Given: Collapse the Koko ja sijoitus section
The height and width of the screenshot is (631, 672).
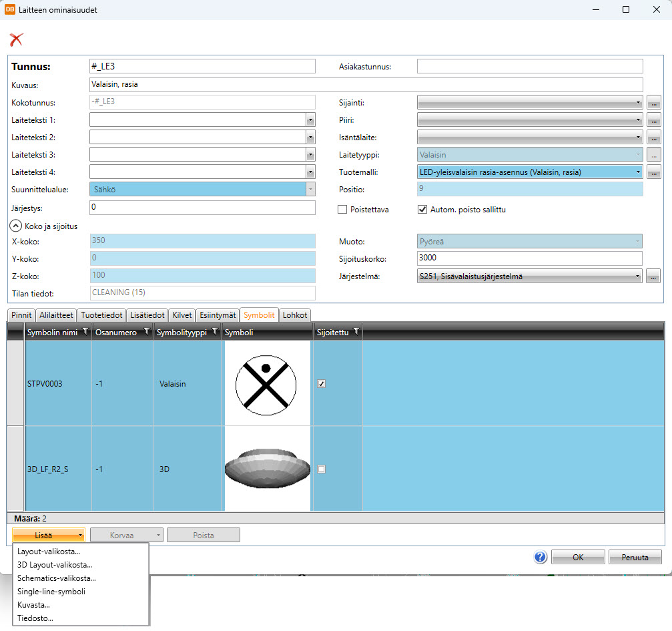Looking at the screenshot, I should click(x=16, y=226).
